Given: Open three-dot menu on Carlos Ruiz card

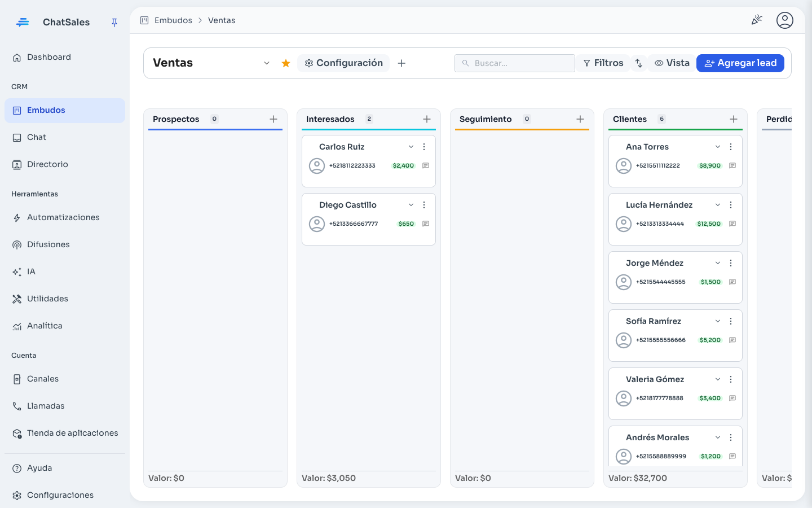Looking at the screenshot, I should (424, 147).
